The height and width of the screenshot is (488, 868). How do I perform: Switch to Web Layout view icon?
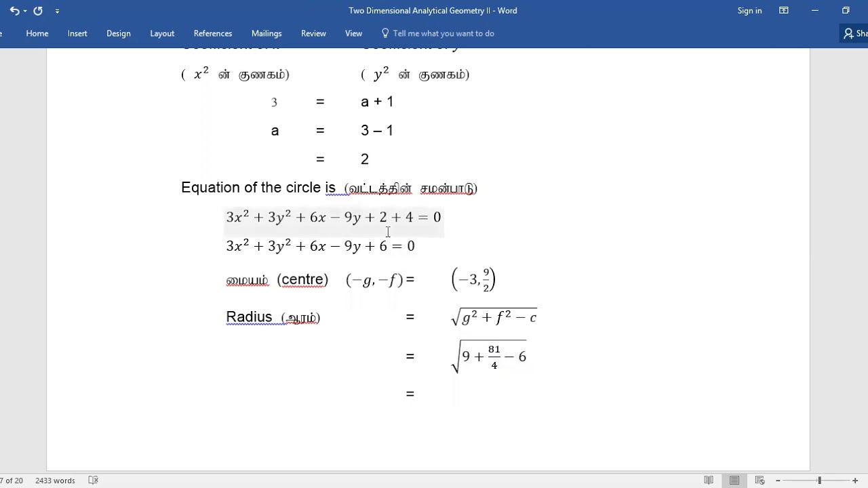point(759,481)
